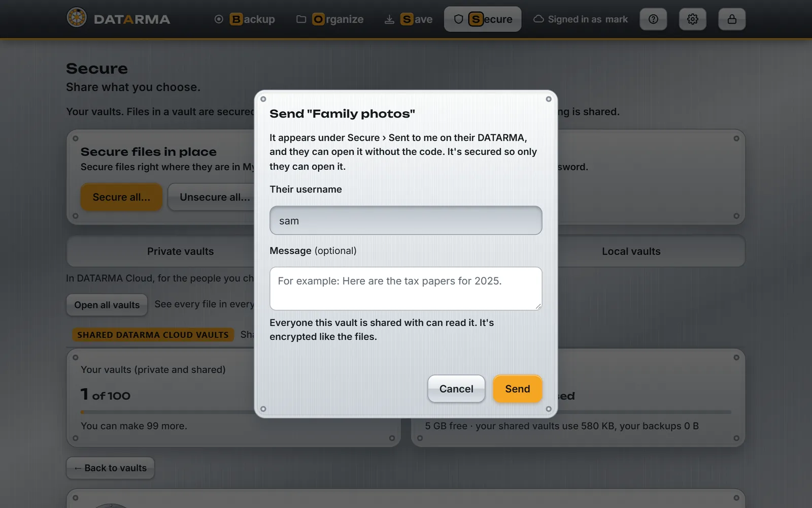Click the message textarea resize handle
Viewport: 812px width, 508px height.
click(x=538, y=306)
